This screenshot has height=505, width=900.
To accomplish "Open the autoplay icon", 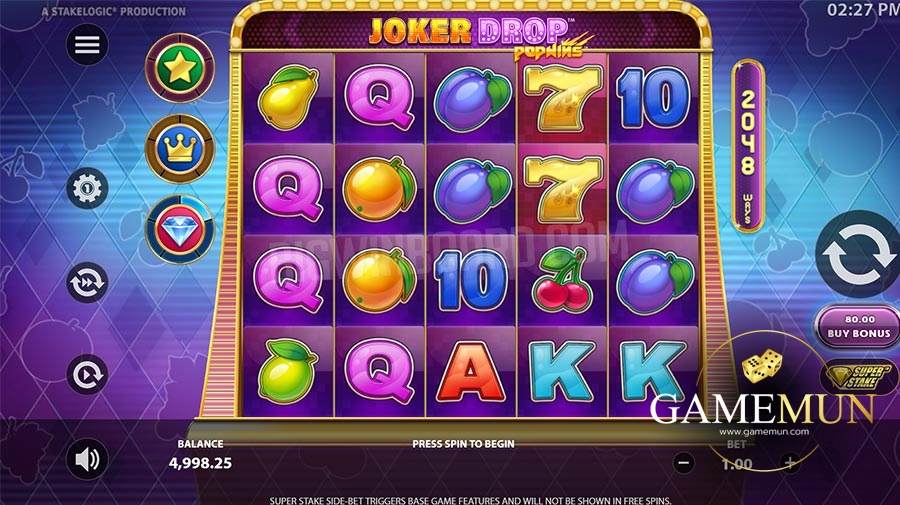I will tap(87, 375).
